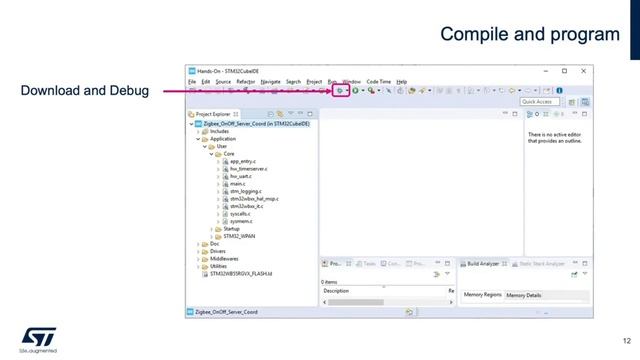
Task: Expand the Middlewares folder node
Action: 198,259
